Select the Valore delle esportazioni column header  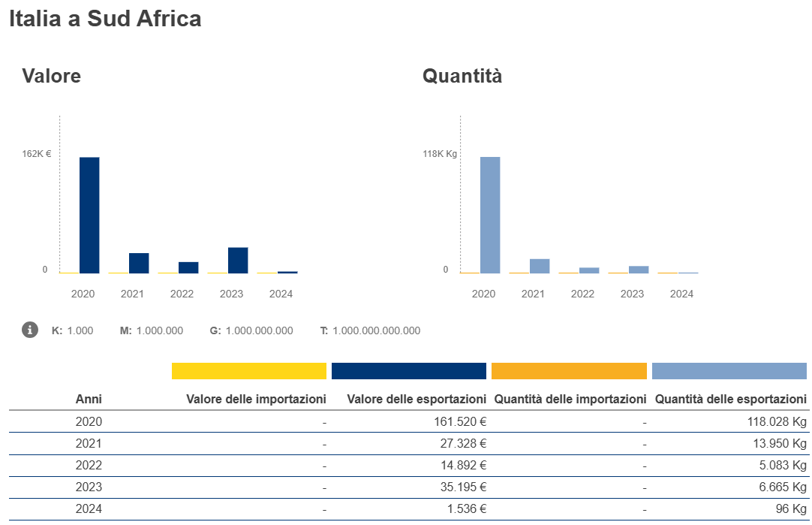[417, 399]
